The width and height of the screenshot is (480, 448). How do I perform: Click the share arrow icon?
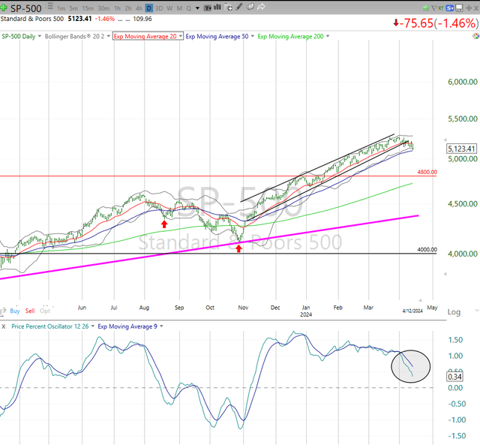coord(261,7)
